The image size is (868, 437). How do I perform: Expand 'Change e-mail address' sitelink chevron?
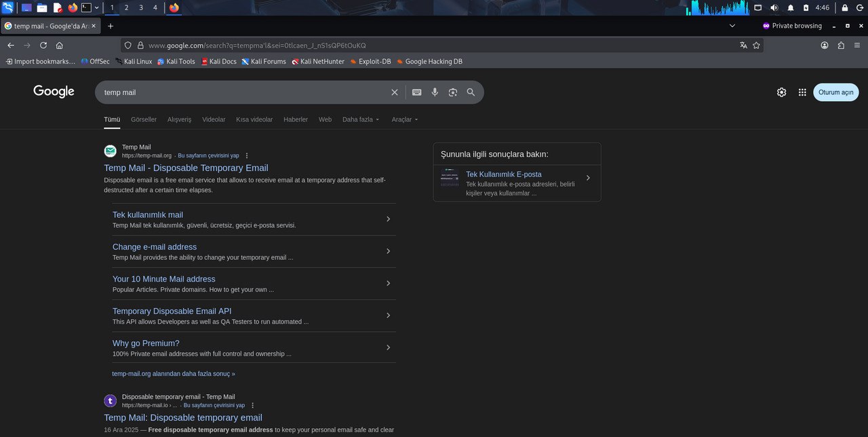[x=388, y=251]
